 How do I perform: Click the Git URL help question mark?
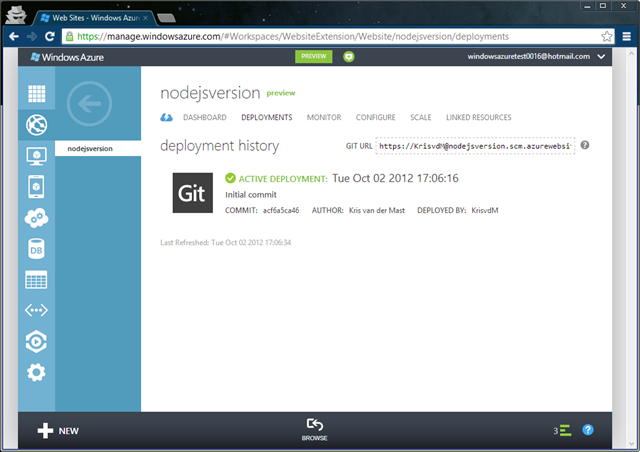tap(585, 145)
